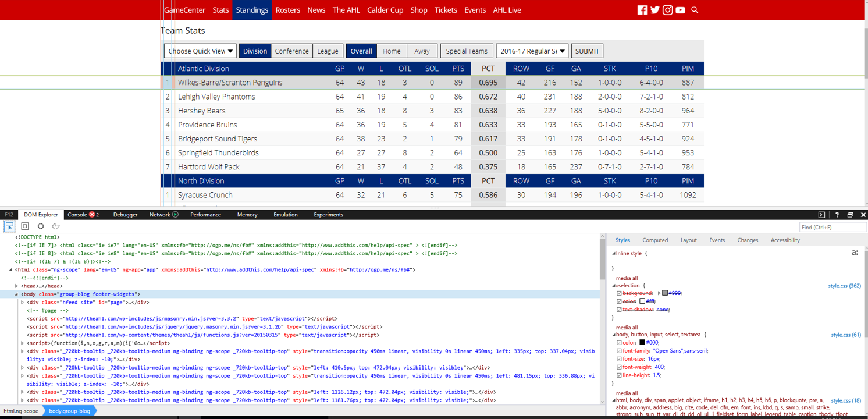This screenshot has height=419, width=868.
Task: Click the pseudo-state a: icon in Styles
Action: pos(855,253)
